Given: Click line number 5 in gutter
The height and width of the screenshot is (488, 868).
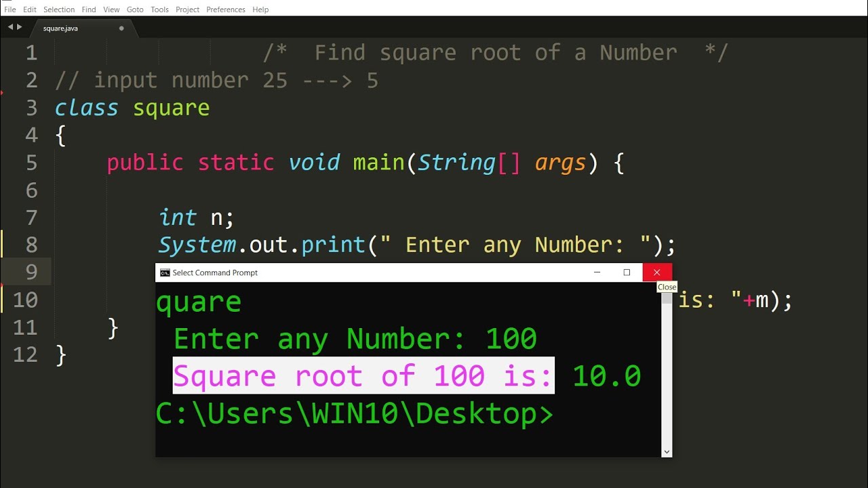Looking at the screenshot, I should [31, 163].
